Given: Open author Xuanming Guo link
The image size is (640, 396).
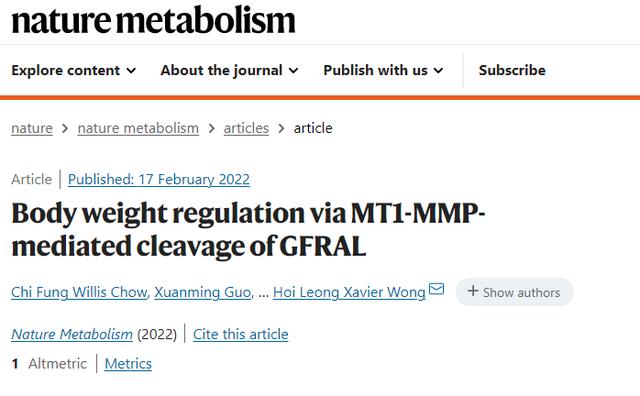Looking at the screenshot, I should tap(202, 292).
